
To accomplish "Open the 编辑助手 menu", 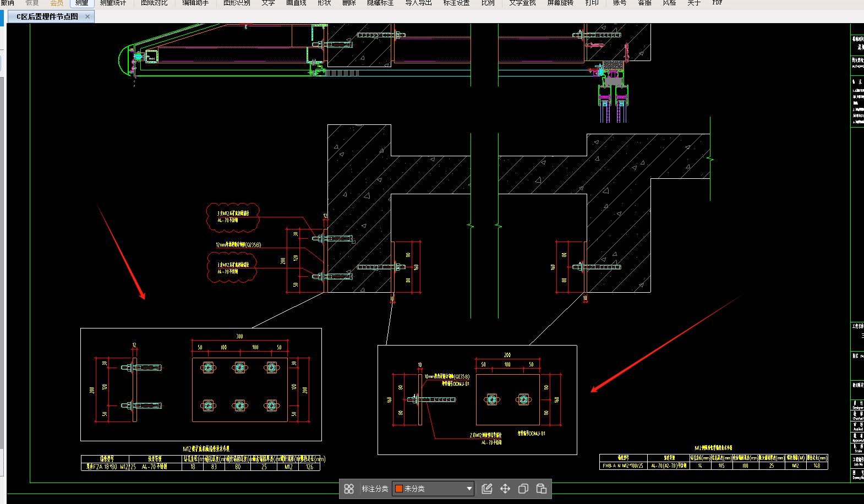I will pos(196,3).
